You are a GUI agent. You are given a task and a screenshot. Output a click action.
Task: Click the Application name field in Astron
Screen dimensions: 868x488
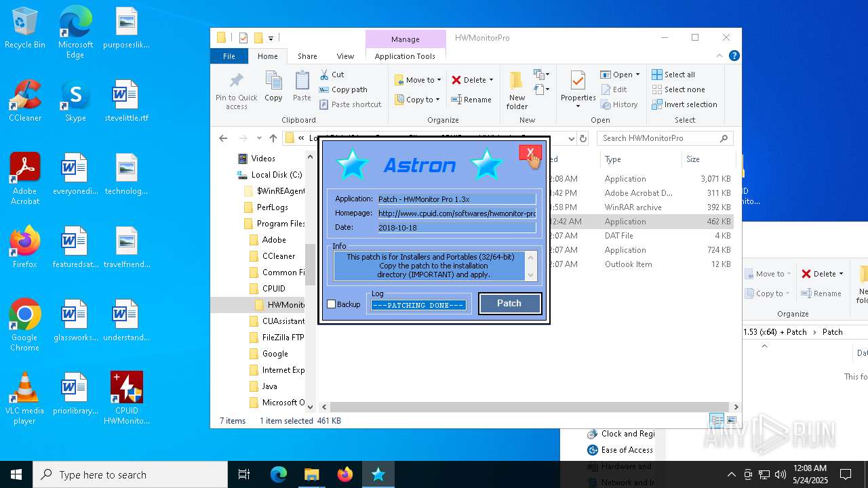(457, 199)
